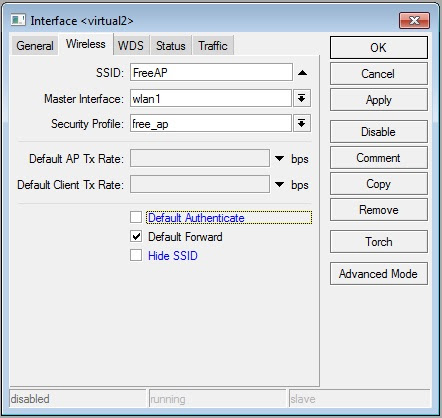
Task: Open the WDS tab
Action: pos(131,46)
